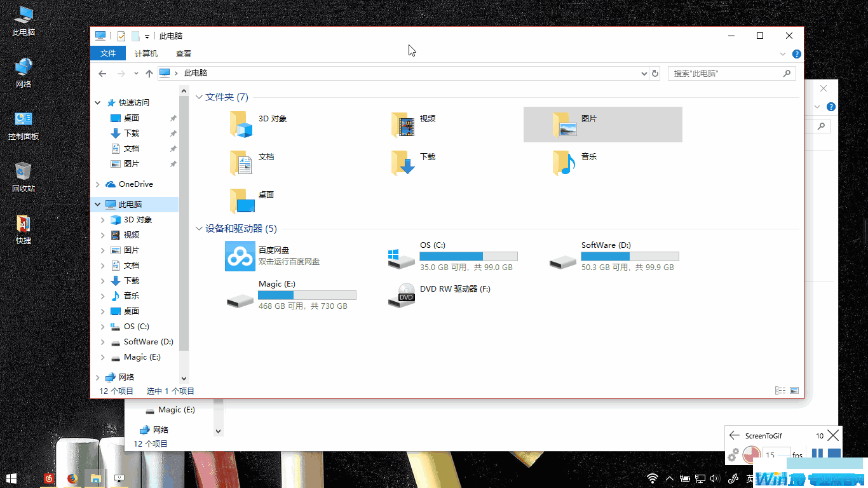Collapse the 文件夹 (7) group
This screenshot has width=868, height=488.
click(x=199, y=97)
